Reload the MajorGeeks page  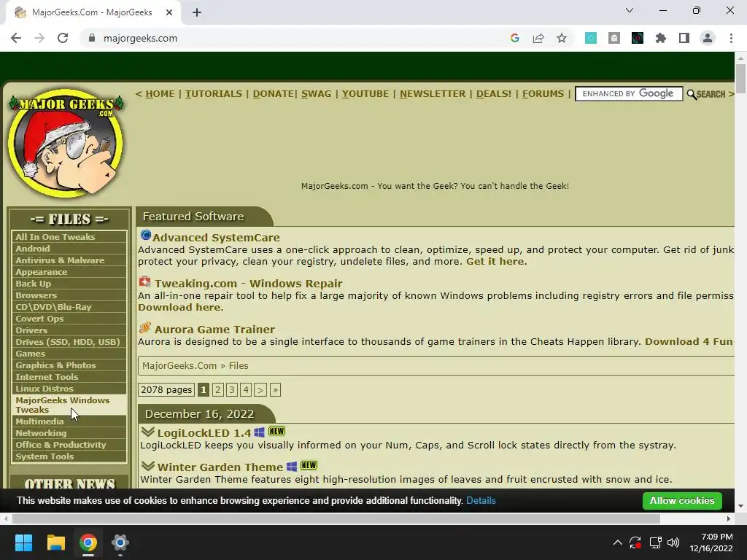[63, 38]
